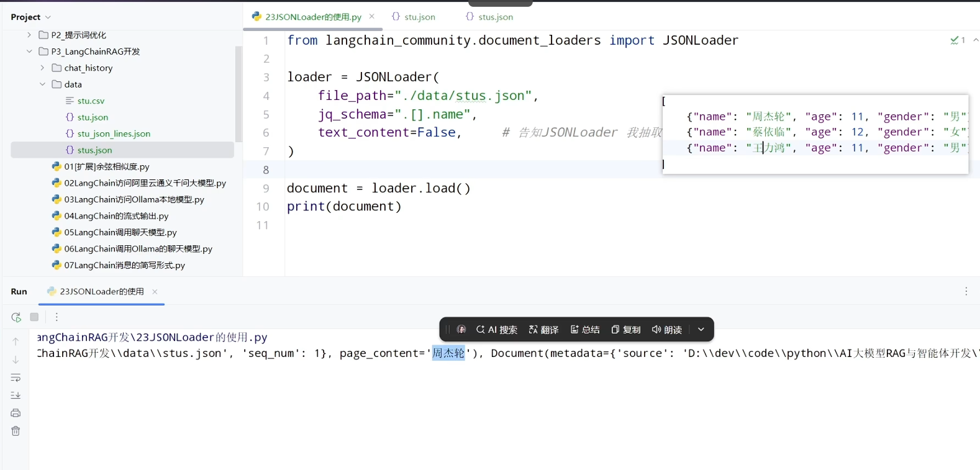
Task: Clear all console output
Action: coord(16,431)
